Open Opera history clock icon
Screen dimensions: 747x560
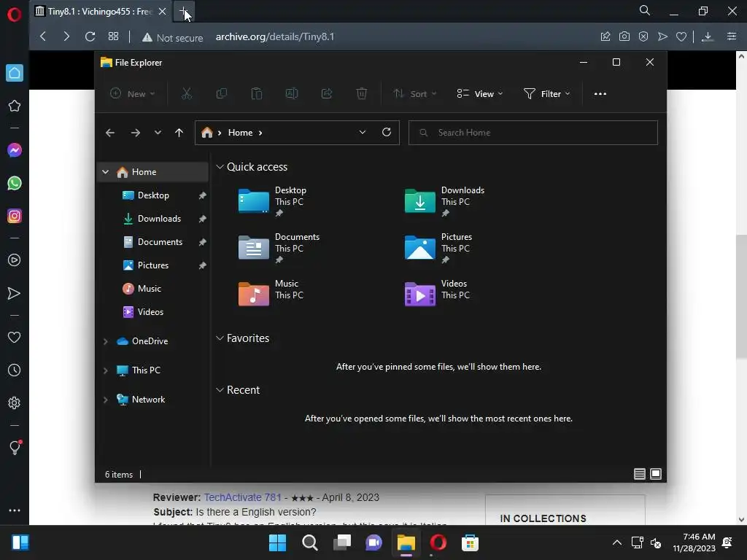15,370
